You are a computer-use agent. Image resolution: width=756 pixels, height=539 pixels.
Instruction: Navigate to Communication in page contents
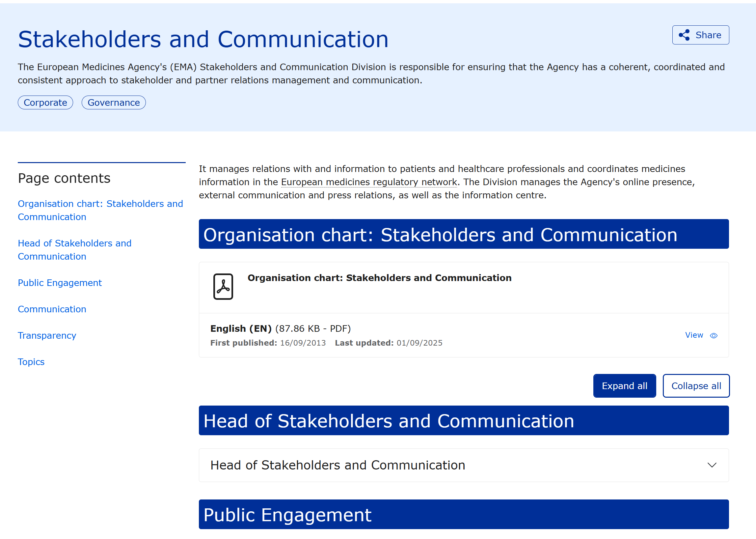tap(52, 309)
